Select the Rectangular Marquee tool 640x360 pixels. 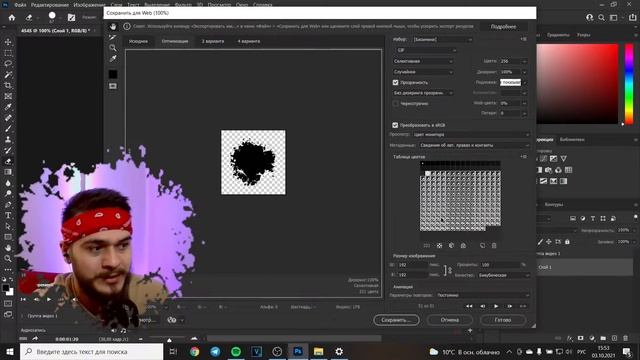point(8,53)
